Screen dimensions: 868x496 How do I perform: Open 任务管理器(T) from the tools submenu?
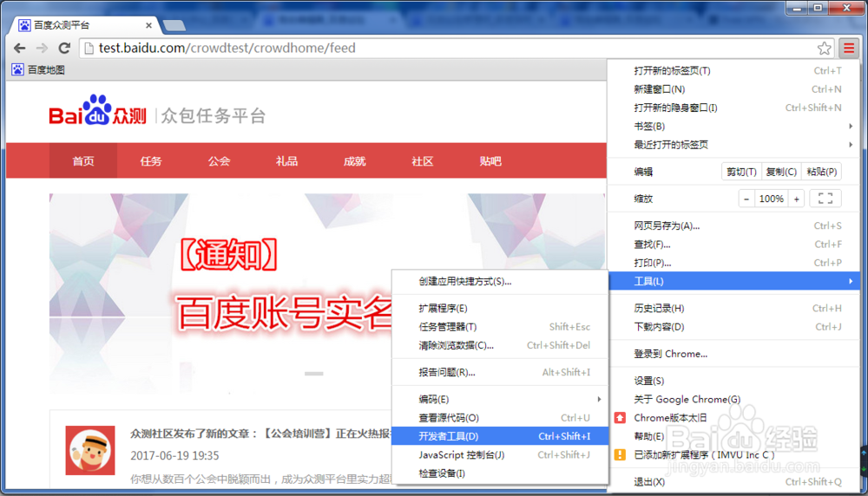click(x=500, y=327)
